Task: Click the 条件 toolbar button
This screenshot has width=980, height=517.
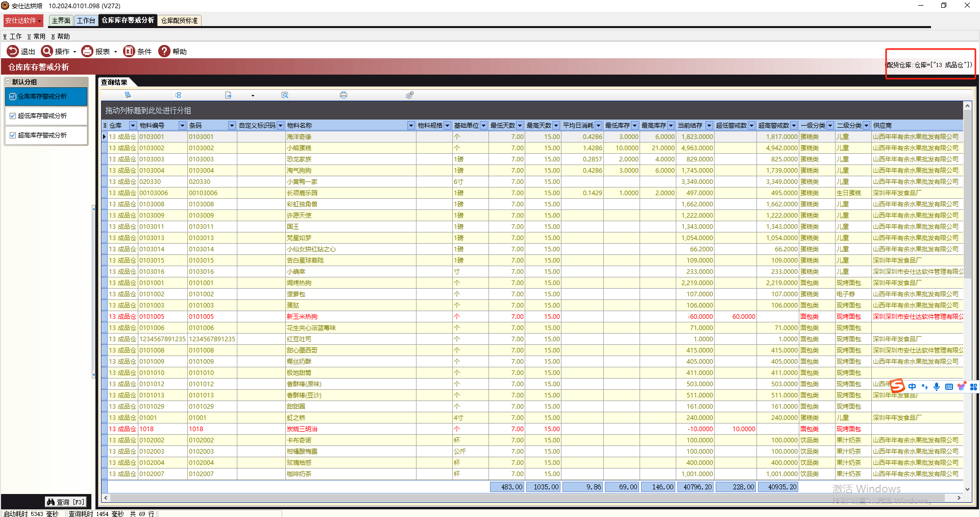Action: [137, 51]
